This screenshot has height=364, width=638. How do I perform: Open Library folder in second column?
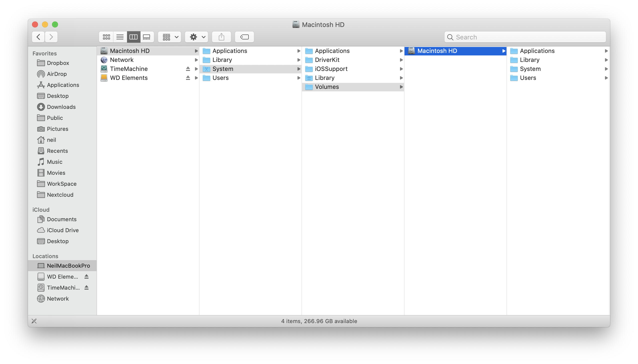coord(250,60)
